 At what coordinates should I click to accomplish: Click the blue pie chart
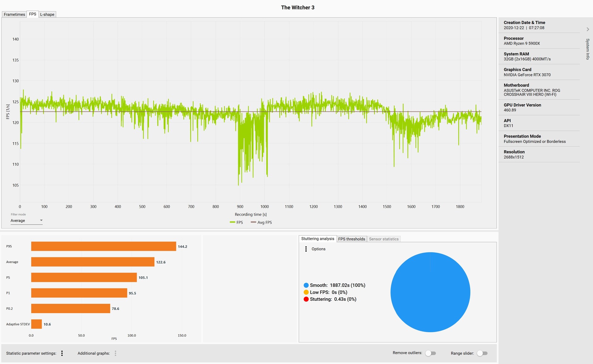point(430,292)
